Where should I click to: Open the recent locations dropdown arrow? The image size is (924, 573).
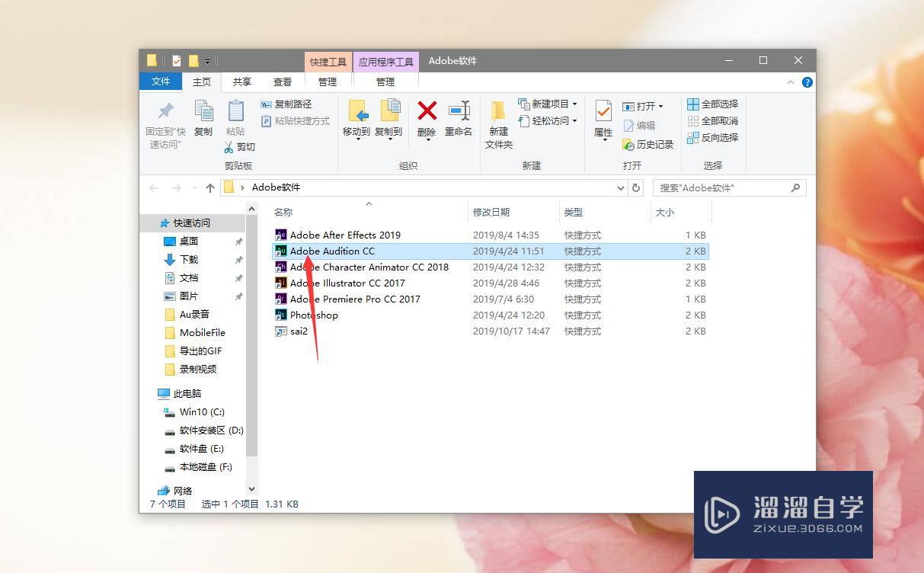194,188
